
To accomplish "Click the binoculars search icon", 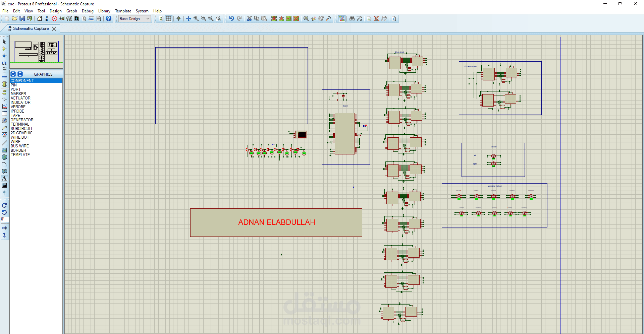I will coord(352,19).
